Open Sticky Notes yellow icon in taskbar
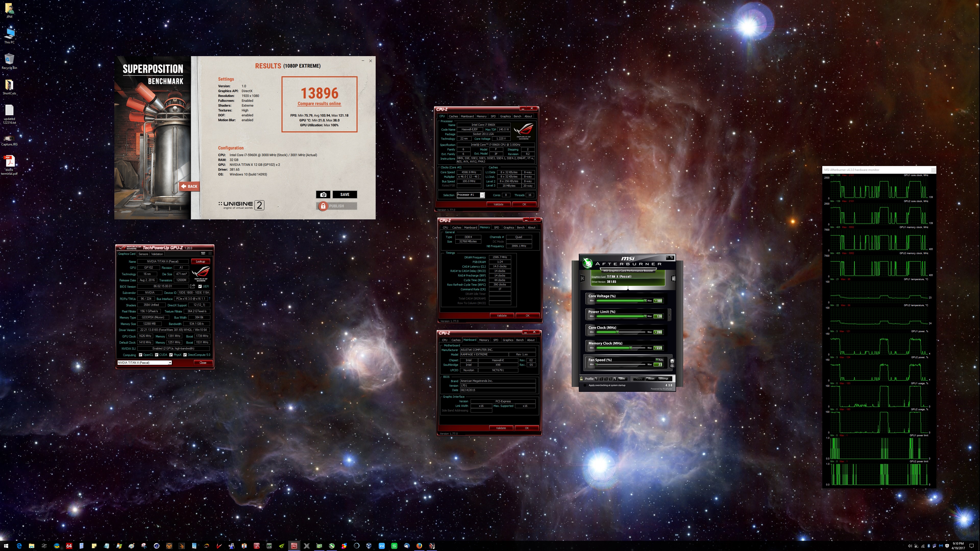Screen dimensions: 980x551 [x=94, y=546]
